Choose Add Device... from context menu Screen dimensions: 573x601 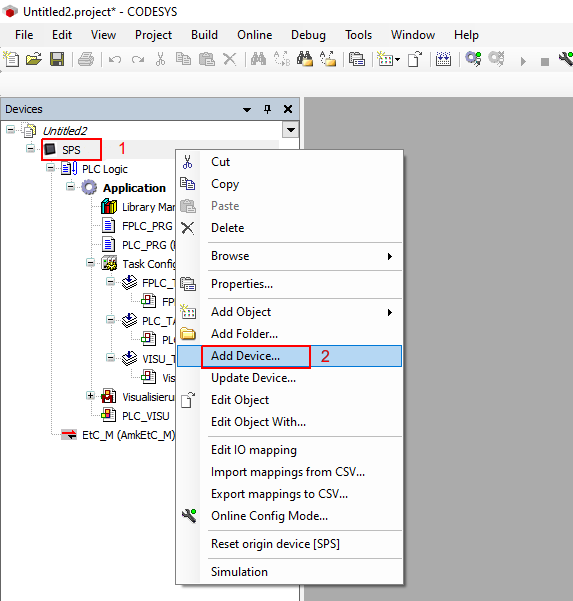(x=289, y=356)
